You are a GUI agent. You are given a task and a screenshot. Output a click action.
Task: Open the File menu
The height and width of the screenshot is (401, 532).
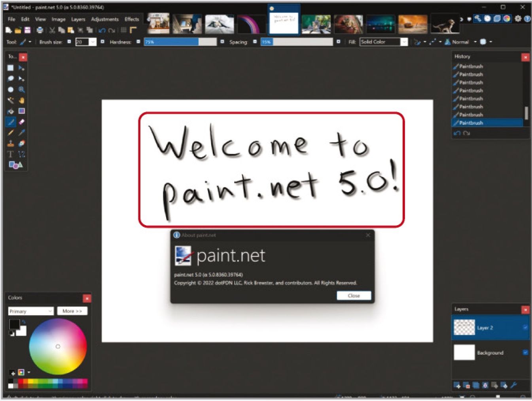(11, 19)
